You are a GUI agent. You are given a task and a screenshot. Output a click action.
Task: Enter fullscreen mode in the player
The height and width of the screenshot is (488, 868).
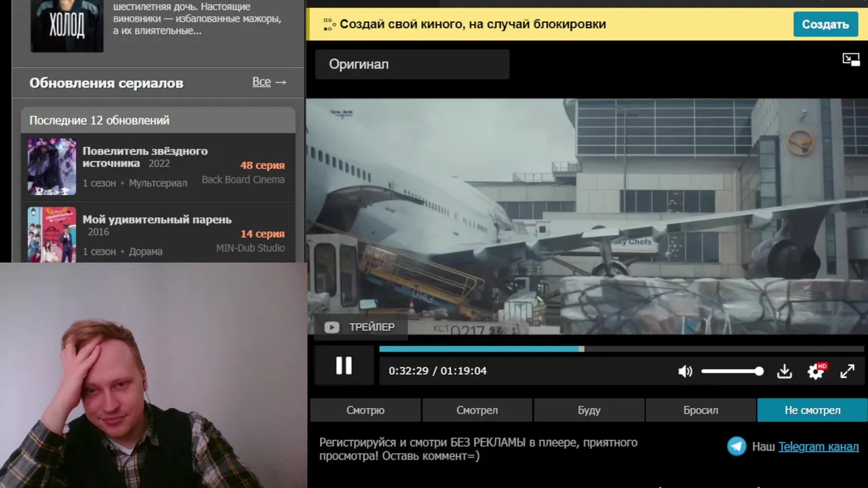(x=848, y=371)
